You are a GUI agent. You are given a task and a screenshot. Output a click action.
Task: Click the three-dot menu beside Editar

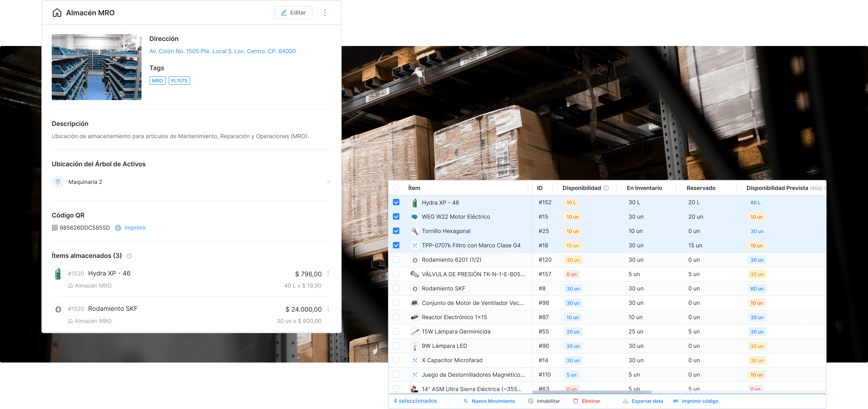click(325, 13)
